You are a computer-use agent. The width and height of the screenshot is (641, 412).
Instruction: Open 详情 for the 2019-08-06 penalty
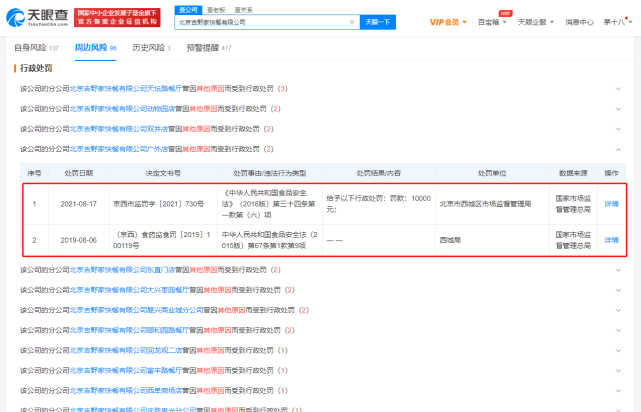[x=611, y=240]
